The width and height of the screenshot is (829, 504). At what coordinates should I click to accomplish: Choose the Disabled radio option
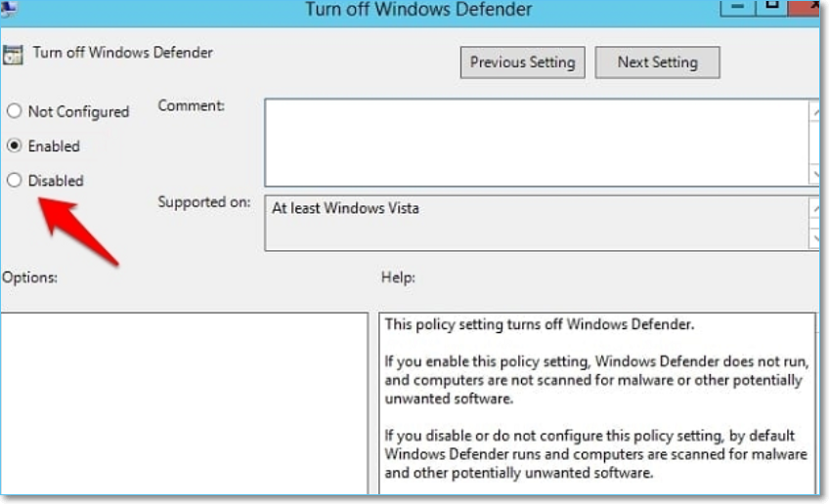click(x=15, y=180)
